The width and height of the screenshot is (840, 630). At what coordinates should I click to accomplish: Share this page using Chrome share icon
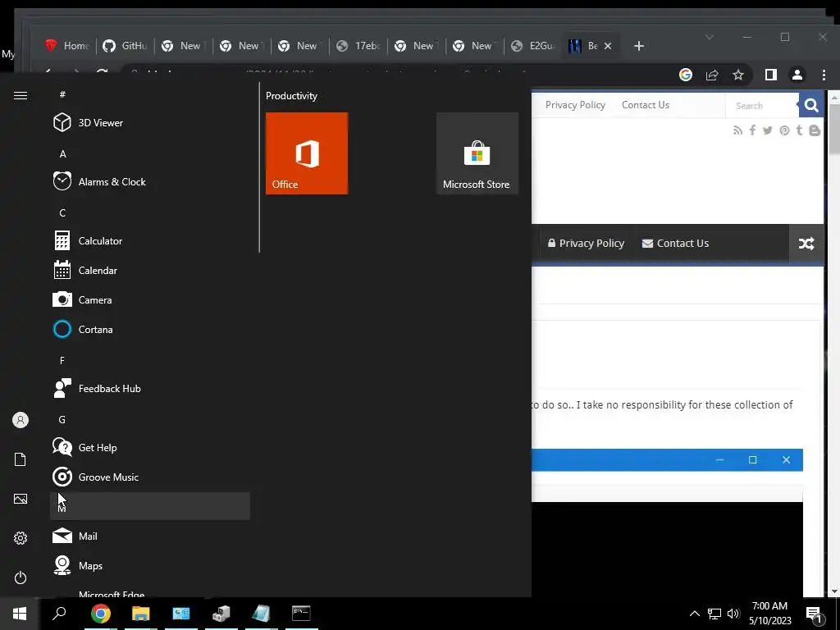point(712,75)
